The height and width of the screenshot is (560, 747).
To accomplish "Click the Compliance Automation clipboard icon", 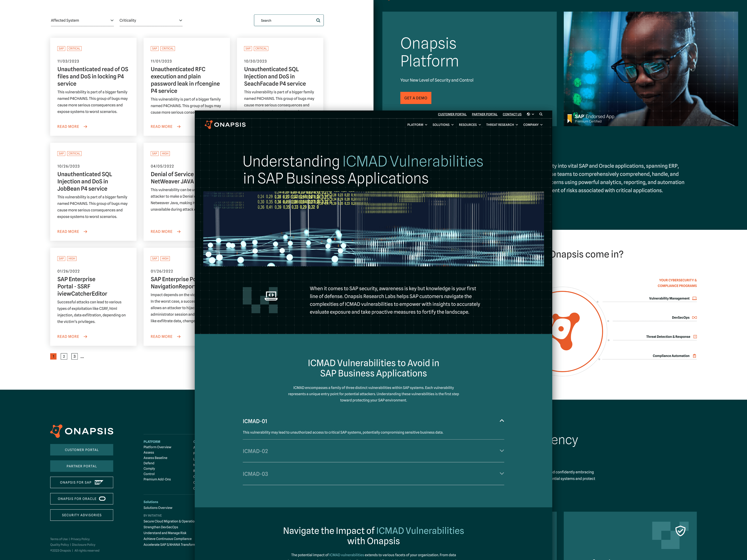I will (695, 356).
